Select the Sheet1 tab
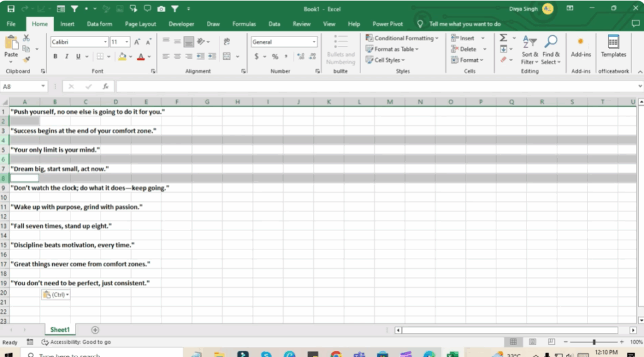644x357 pixels. coord(60,329)
